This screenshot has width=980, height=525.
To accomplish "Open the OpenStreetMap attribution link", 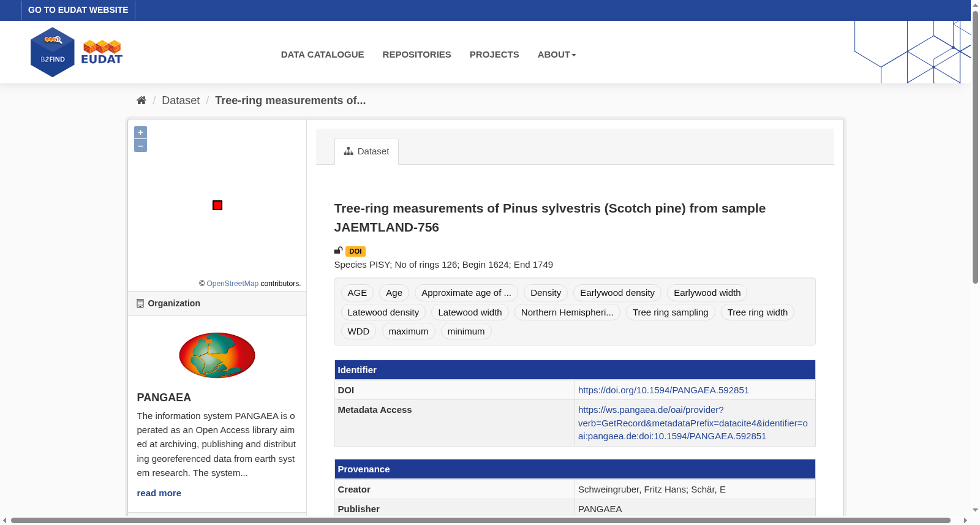I will (233, 284).
